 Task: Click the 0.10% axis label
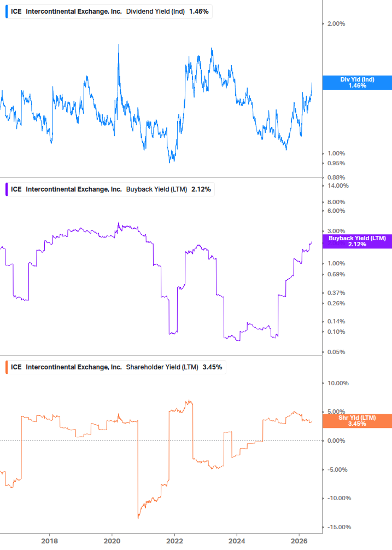tap(336, 332)
